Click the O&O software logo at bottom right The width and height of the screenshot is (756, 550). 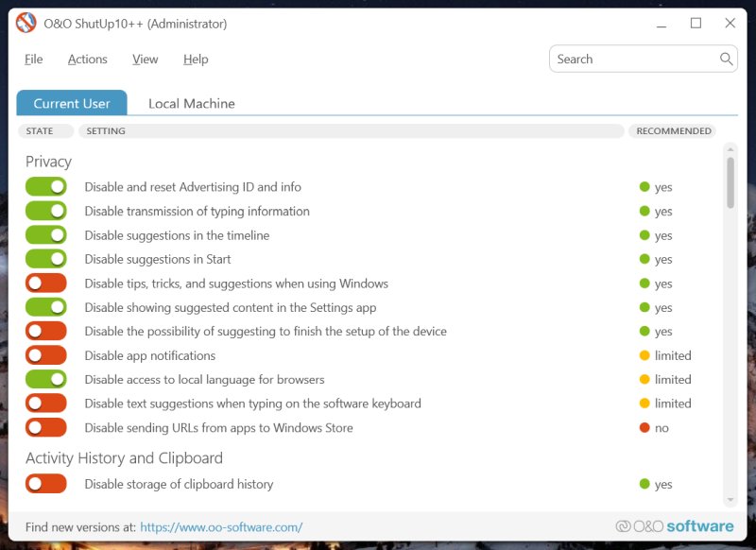click(676, 525)
